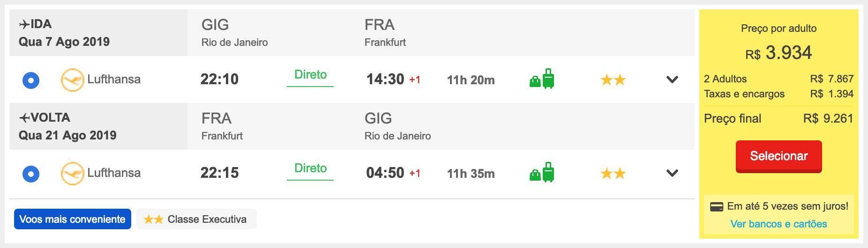Select the return Lufthansa 22:15 radio button
Viewport: 868px width, 248px height.
tap(31, 174)
